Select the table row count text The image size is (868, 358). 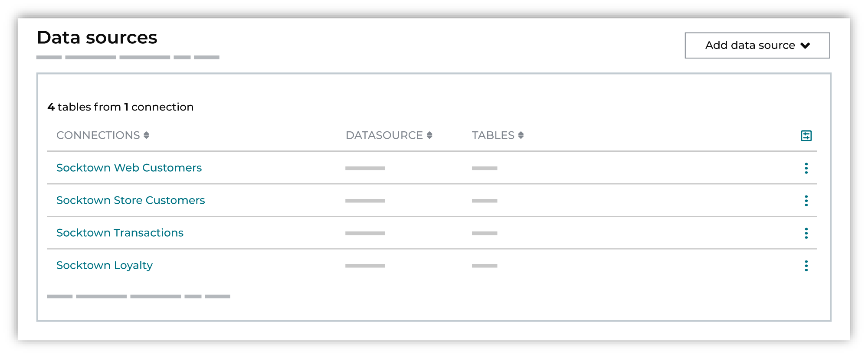(120, 107)
